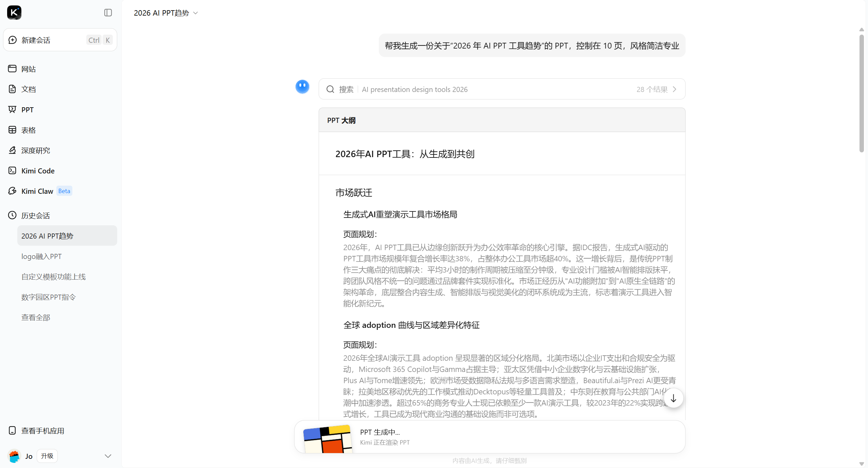Start a new conversation (新建会话)
This screenshot has height=468, width=868.
coord(36,40)
